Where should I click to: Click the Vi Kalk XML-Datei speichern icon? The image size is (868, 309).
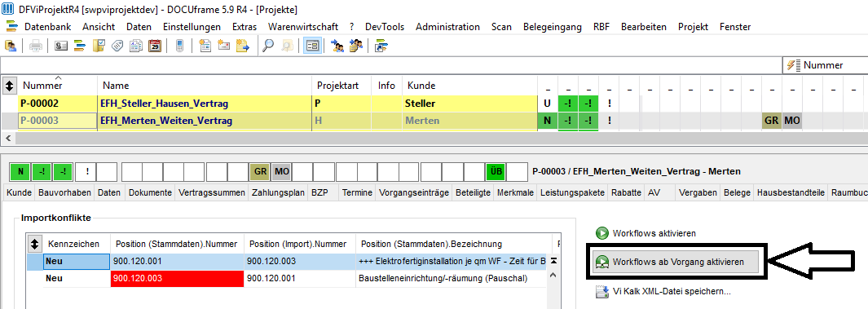(602, 291)
